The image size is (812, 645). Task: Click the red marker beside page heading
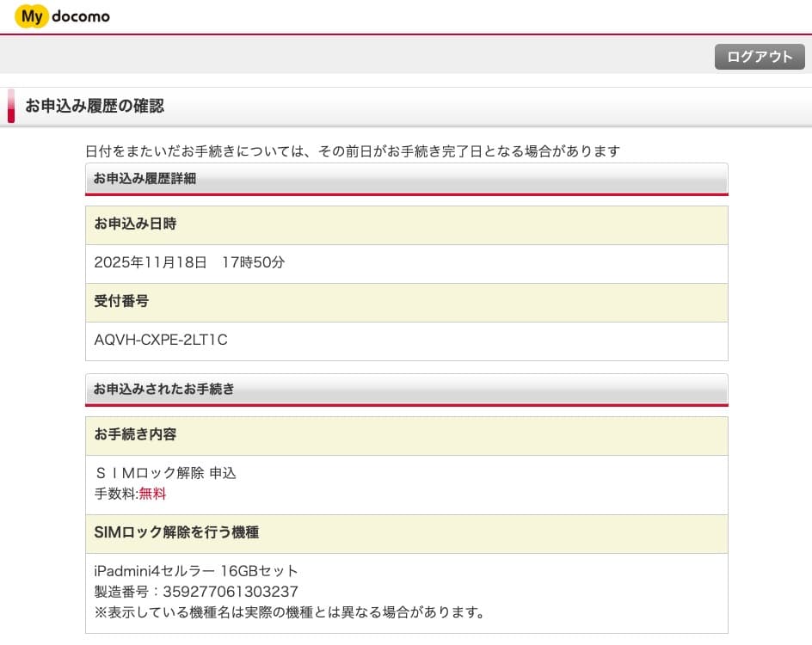coord(11,106)
